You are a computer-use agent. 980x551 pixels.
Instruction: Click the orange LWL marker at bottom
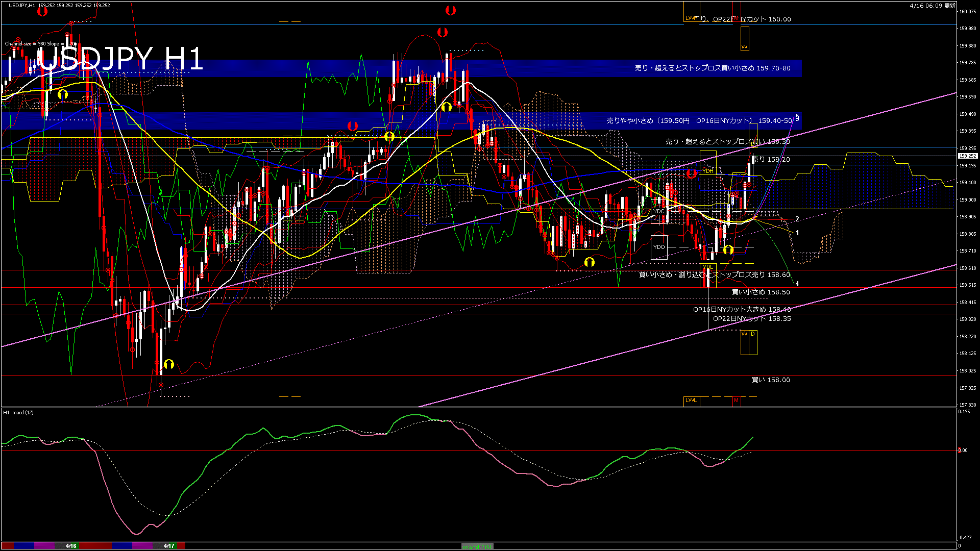click(691, 400)
